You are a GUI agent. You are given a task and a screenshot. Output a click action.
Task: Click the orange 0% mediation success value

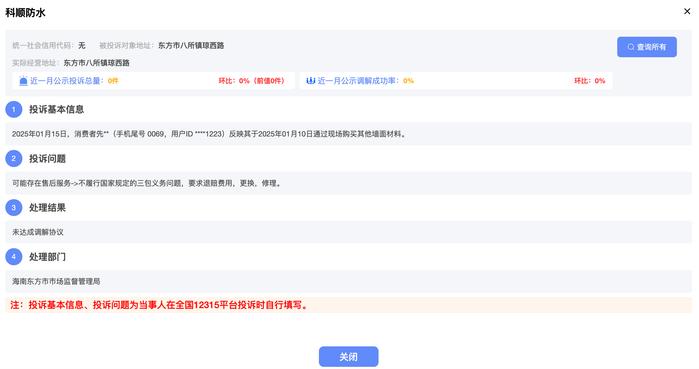click(408, 81)
